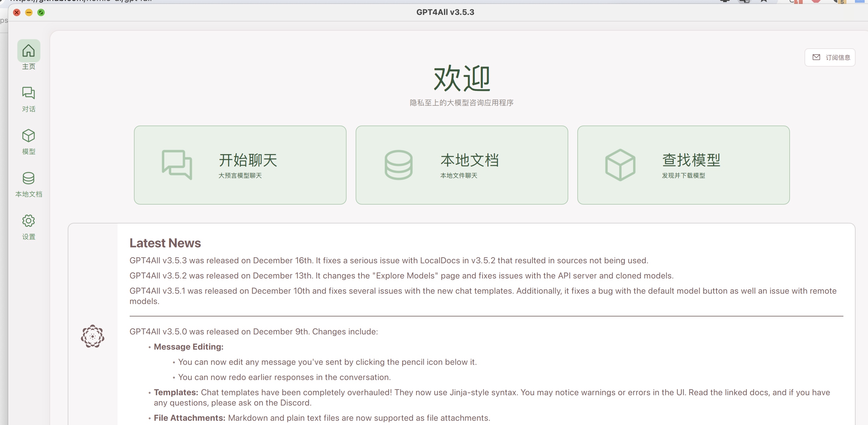Open the 开始聊天 start chat card

pos(240,165)
